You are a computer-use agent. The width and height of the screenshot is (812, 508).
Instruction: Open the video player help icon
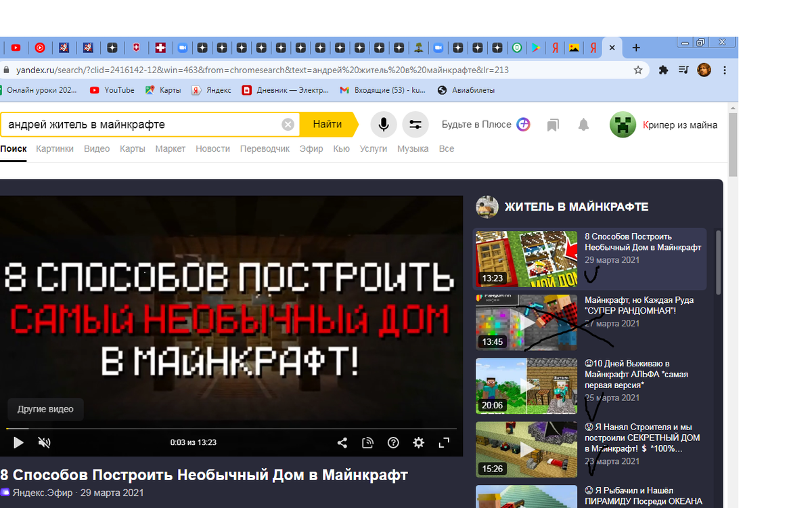[393, 443]
